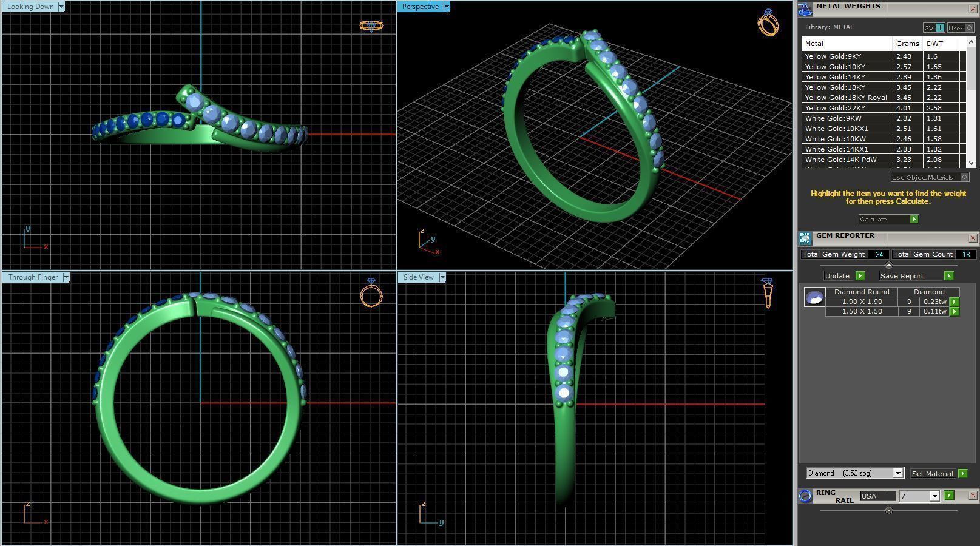Click the Gem Reporter panel icon
The image size is (980, 546).
coord(805,238)
